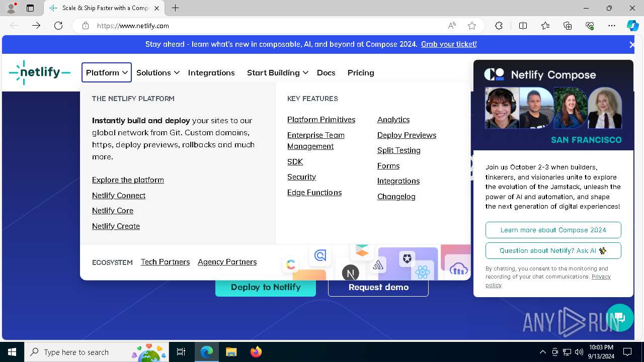644x362 pixels.
Task: Click Question about Netlify? Ask AI
Action: point(553,250)
